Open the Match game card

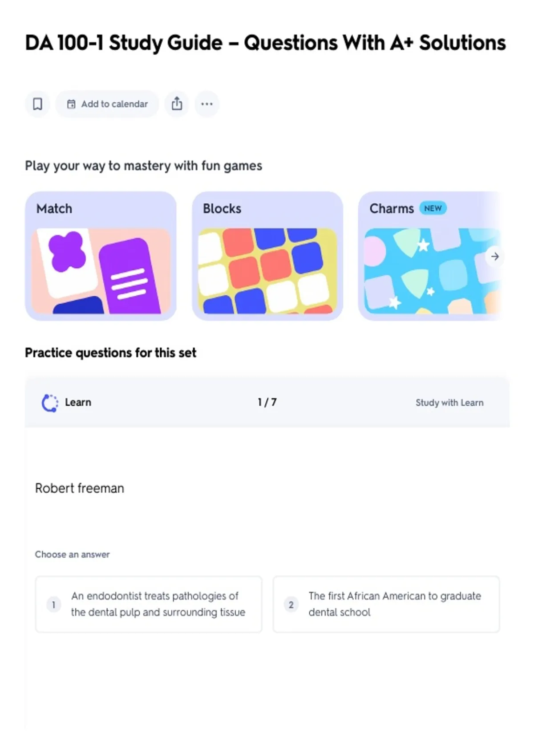[101, 256]
